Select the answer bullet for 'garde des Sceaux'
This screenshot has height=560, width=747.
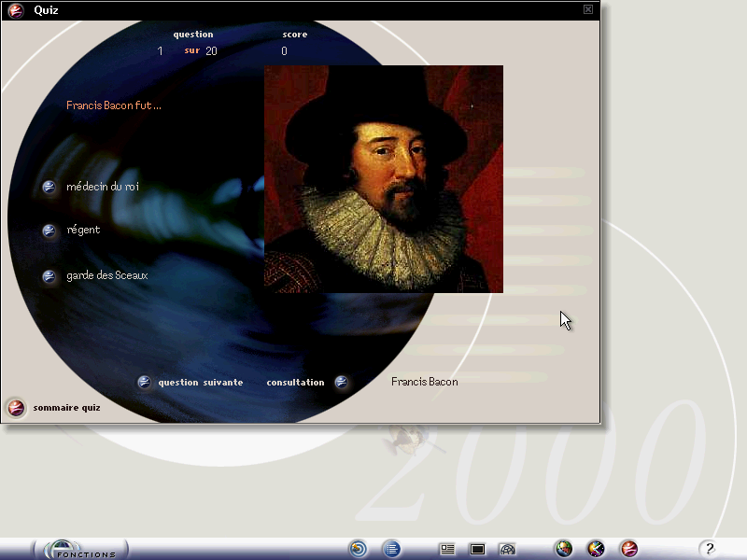[x=49, y=276]
